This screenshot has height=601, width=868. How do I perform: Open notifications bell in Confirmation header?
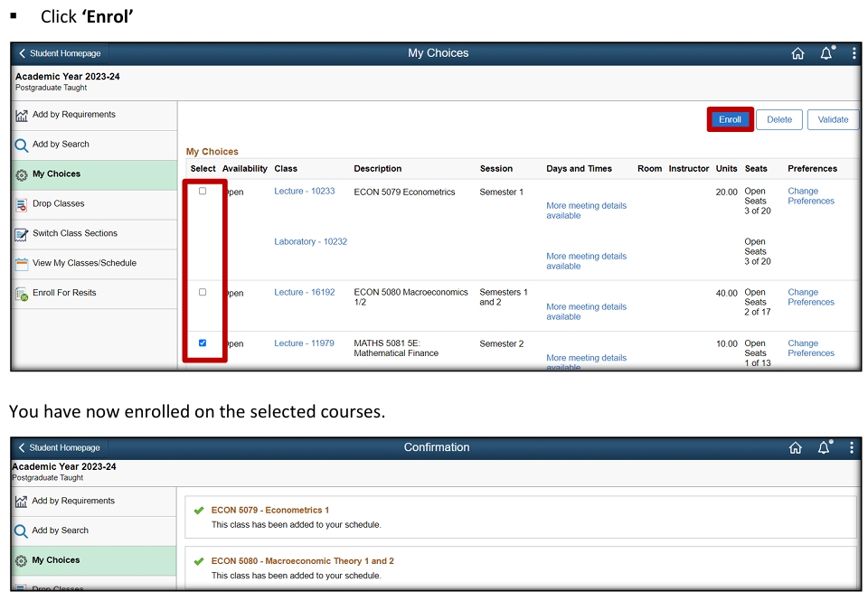[825, 447]
